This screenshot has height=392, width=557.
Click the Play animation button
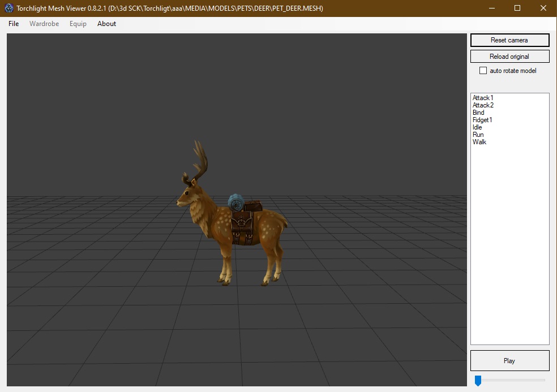point(510,361)
